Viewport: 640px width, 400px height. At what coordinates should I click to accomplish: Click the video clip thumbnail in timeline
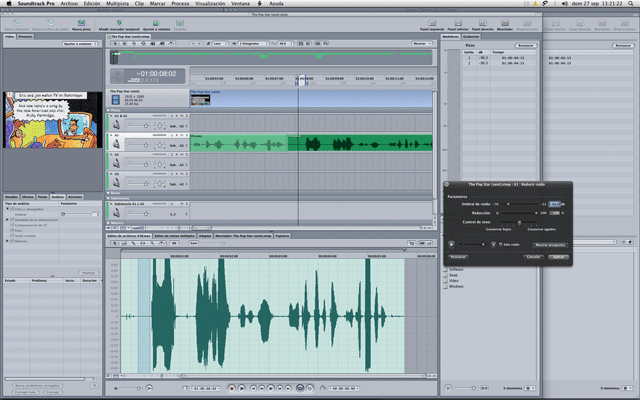(200, 99)
